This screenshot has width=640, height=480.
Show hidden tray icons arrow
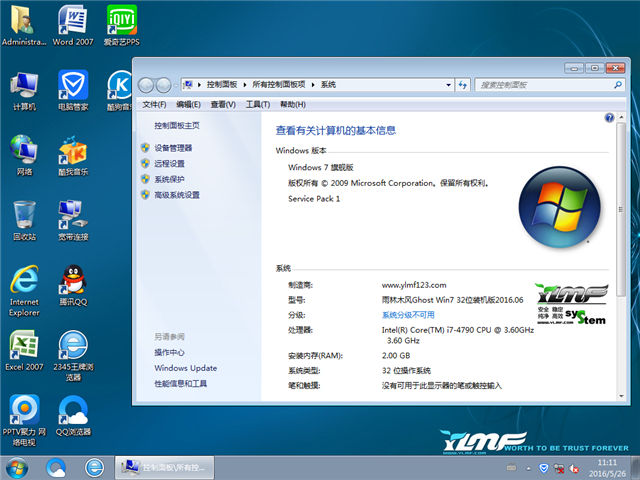click(528, 469)
